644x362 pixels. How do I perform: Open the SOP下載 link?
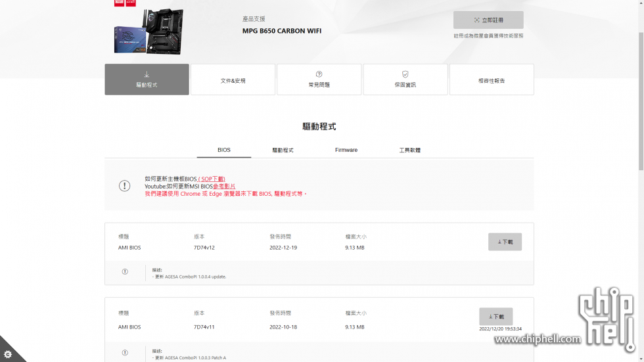coord(212,179)
